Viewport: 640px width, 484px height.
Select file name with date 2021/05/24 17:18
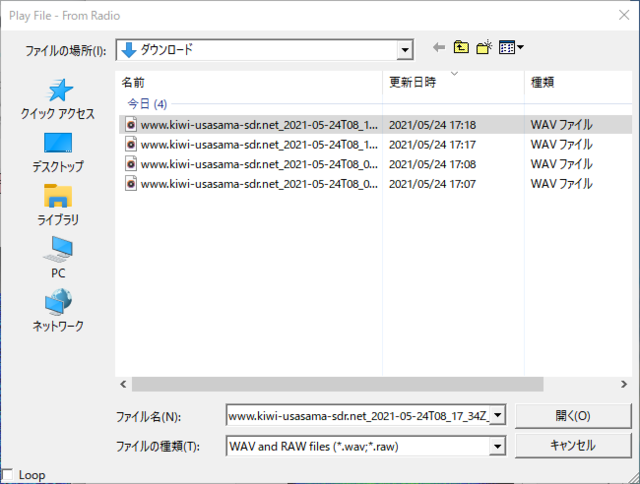259,125
